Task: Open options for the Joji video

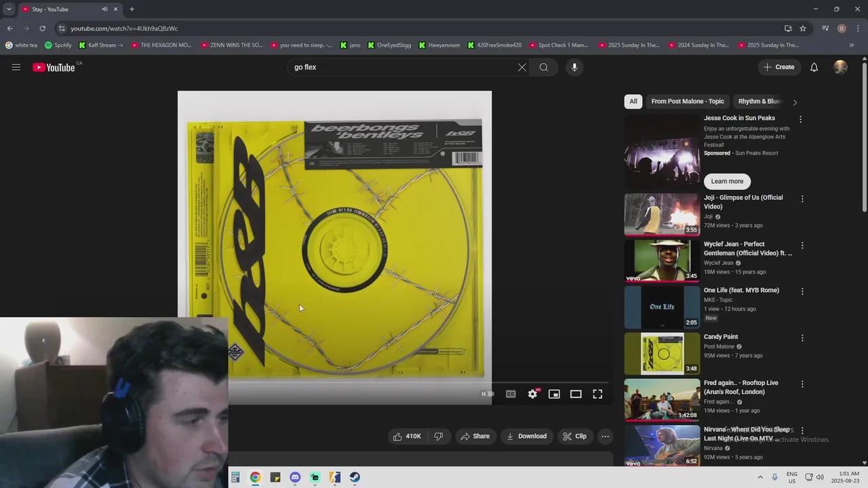Action: point(802,199)
